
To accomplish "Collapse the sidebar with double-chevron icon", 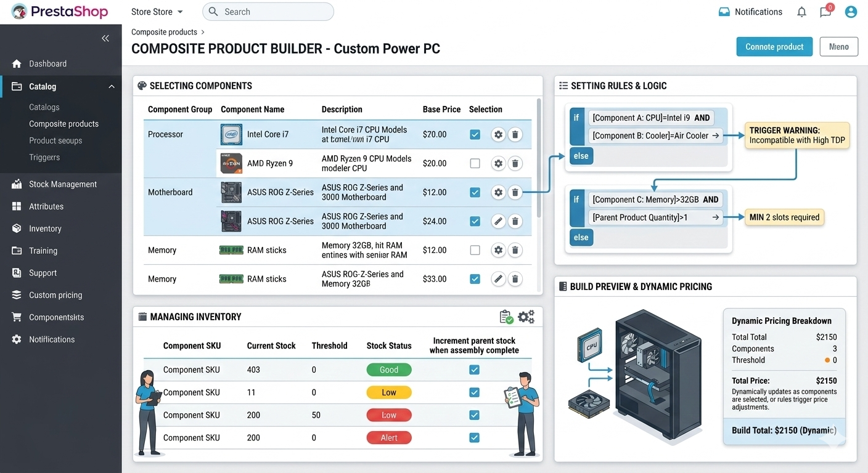I will 105,38.
